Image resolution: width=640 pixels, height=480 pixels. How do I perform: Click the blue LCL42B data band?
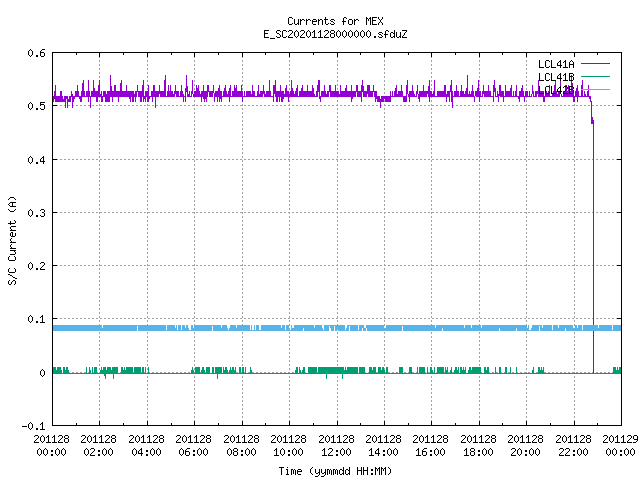coord(337,328)
